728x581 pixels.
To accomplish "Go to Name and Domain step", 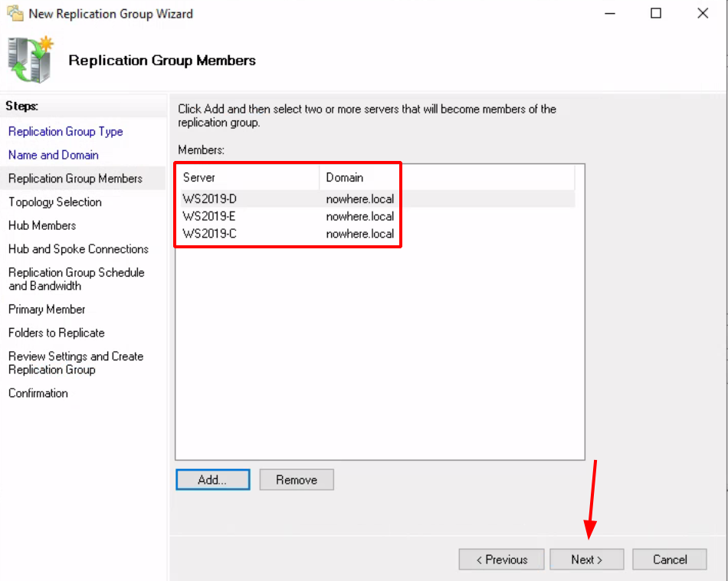I will [54, 155].
